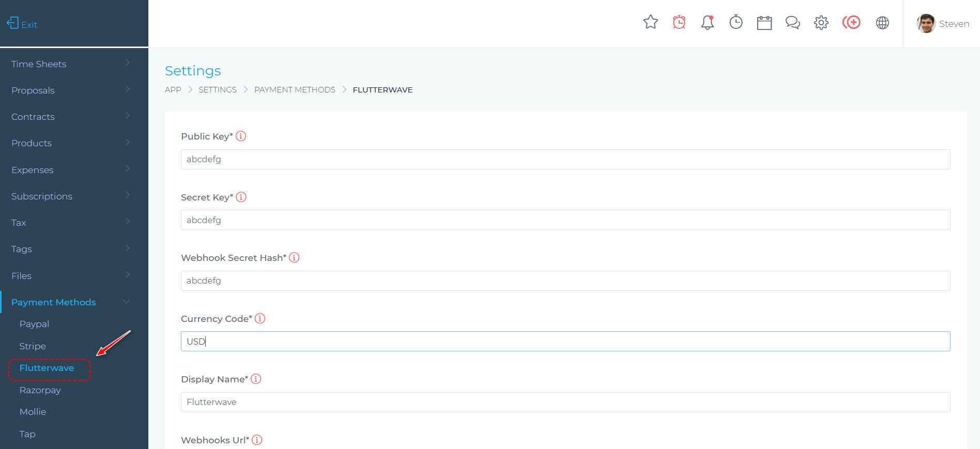Click the gear settings icon

(821, 23)
